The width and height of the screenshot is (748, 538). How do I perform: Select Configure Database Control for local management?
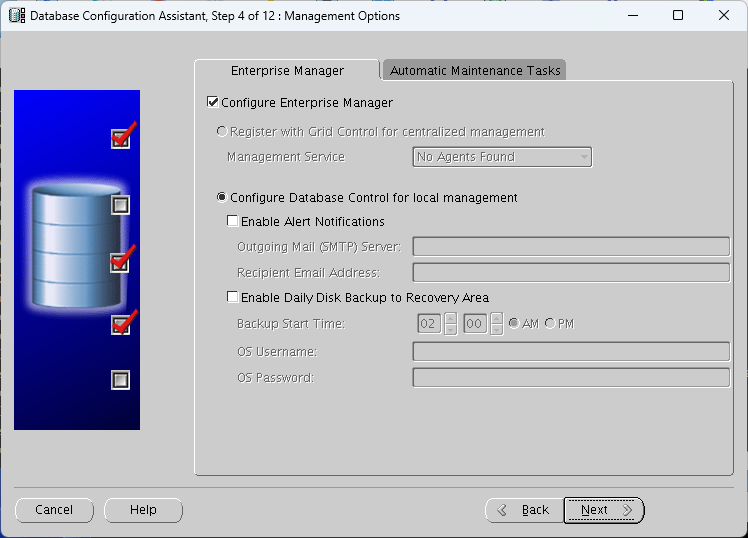pos(222,197)
